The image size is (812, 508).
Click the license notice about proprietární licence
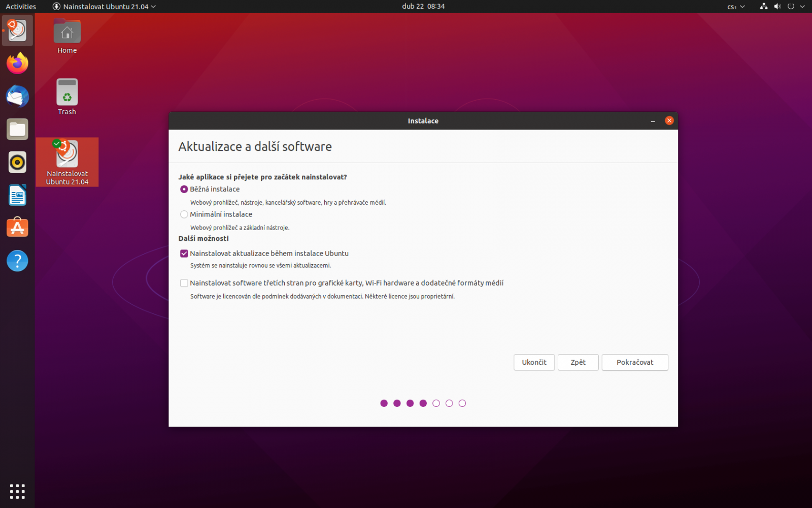(x=322, y=296)
